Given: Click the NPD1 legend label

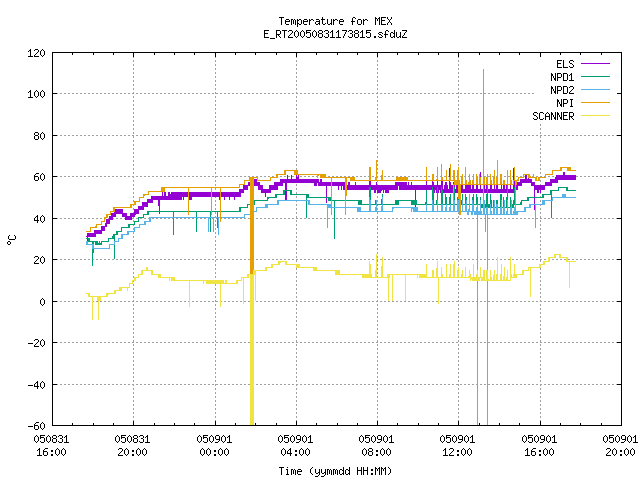Looking at the screenshot, I should point(562,77).
